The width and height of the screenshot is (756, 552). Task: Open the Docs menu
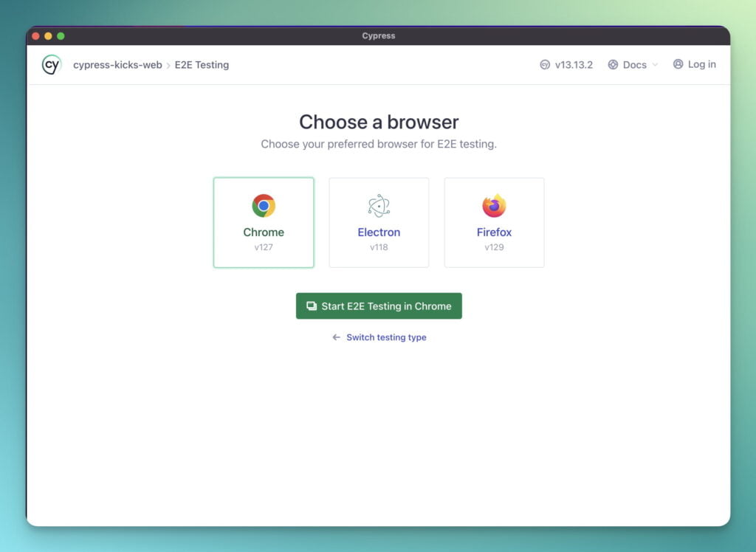(633, 65)
